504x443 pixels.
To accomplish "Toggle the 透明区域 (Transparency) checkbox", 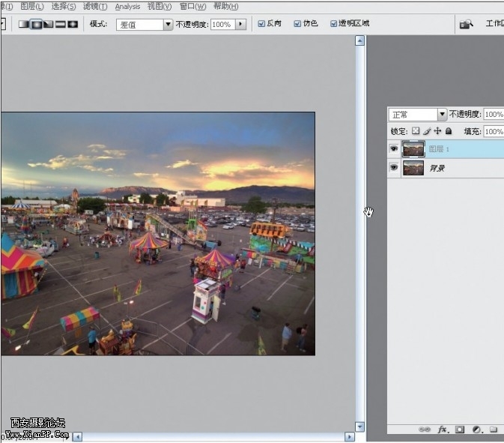I will [334, 24].
